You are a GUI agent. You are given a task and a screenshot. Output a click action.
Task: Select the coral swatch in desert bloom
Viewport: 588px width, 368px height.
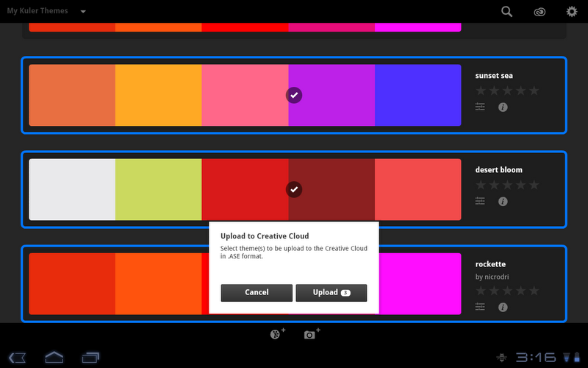pos(417,189)
